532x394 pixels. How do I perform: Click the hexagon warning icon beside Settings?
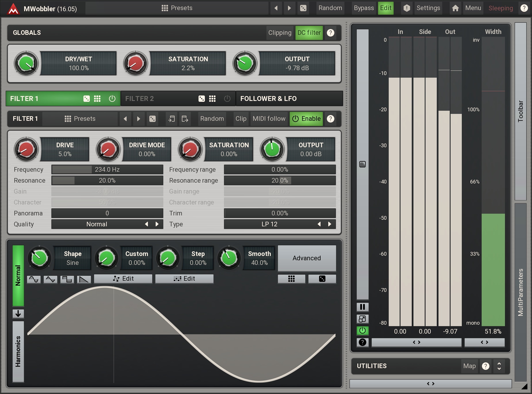coord(407,8)
